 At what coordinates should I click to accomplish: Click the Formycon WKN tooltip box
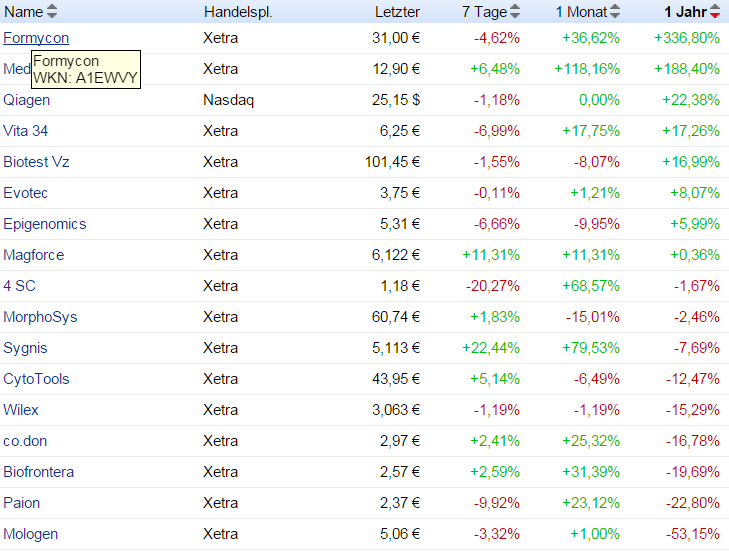click(x=86, y=69)
